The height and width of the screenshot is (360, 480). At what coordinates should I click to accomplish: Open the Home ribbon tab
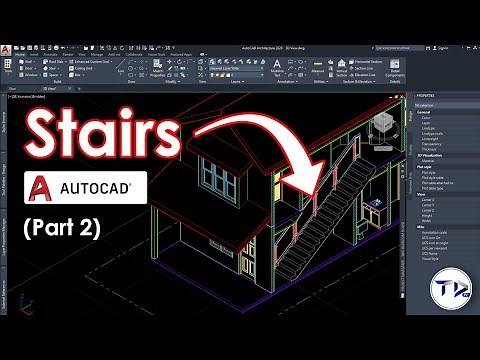[x=20, y=54]
